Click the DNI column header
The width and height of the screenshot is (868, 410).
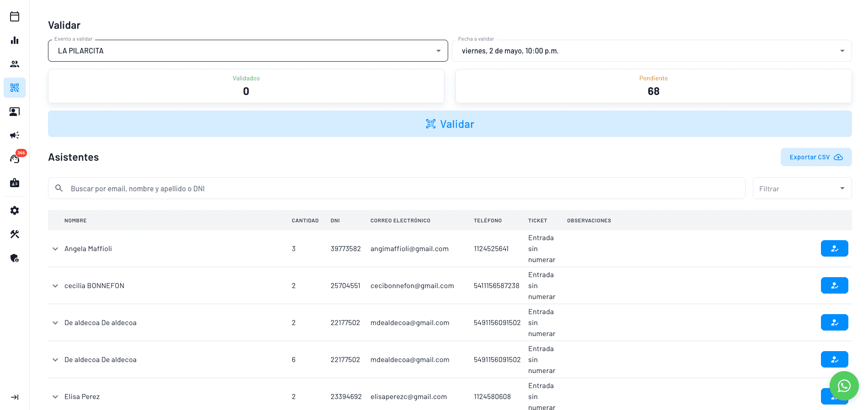tap(335, 221)
